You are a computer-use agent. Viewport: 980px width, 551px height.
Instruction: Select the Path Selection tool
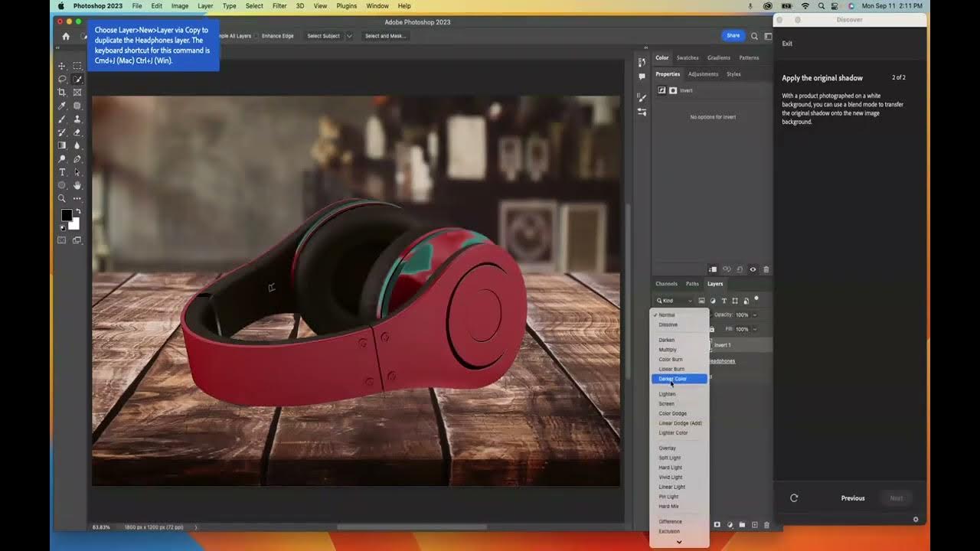pos(77,172)
